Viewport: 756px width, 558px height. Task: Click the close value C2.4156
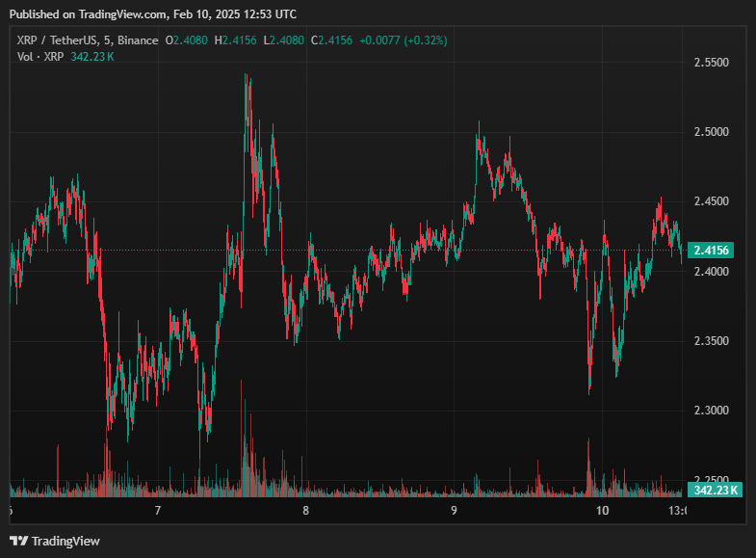(331, 40)
